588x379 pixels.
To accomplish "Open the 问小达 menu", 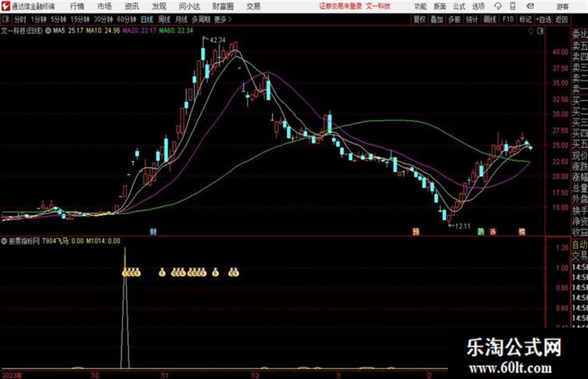I will pos(189,6).
